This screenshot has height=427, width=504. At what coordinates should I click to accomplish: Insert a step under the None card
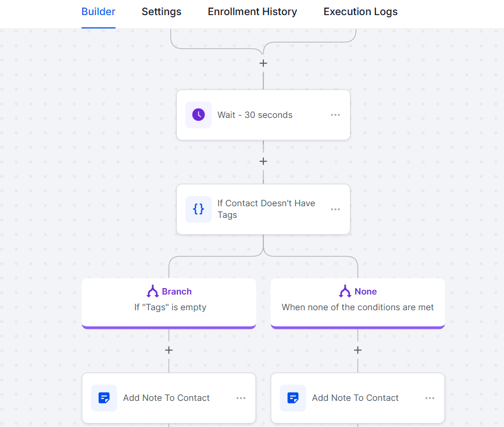pos(358,350)
